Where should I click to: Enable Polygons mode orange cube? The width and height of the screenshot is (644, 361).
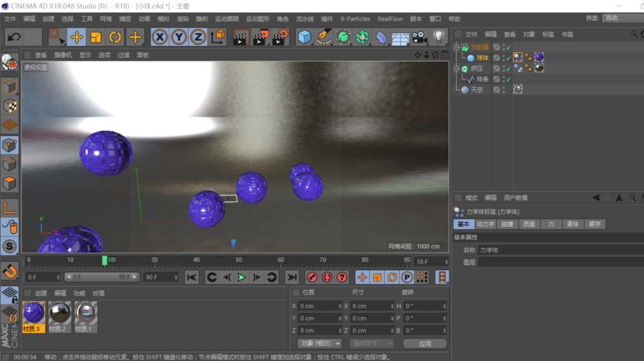pos(10,183)
